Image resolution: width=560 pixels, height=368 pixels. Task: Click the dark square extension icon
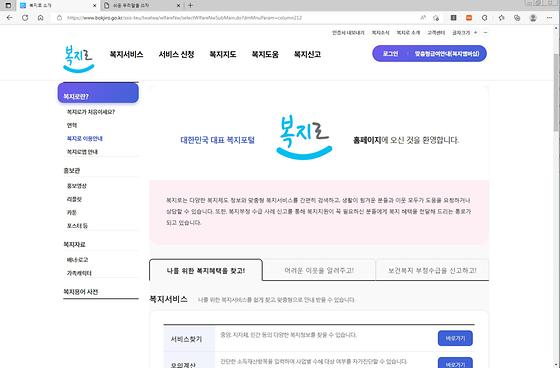click(x=453, y=18)
